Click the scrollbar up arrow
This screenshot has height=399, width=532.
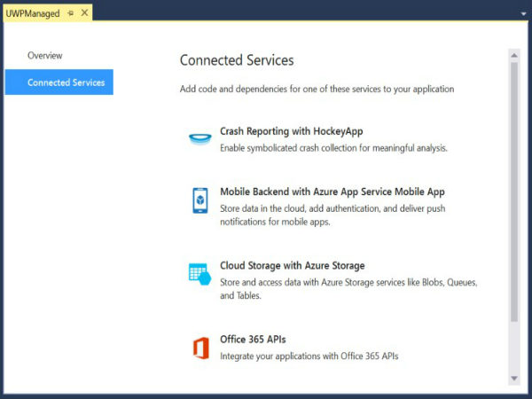coord(514,55)
